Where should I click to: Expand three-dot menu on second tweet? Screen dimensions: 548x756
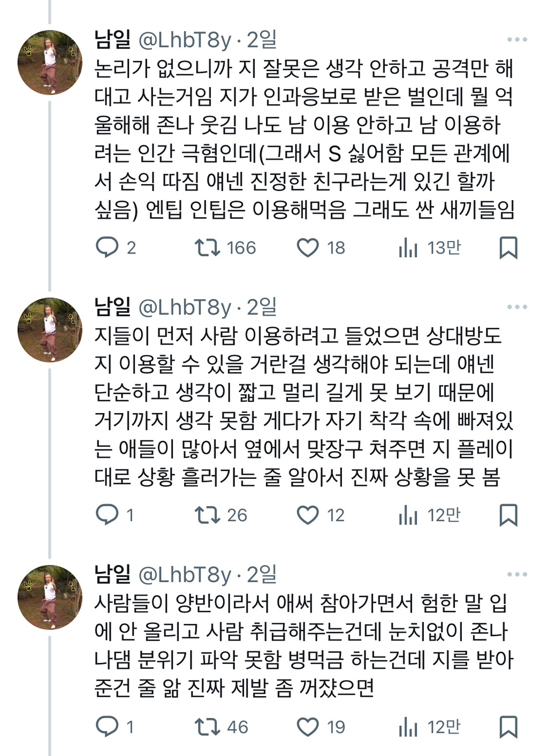[x=517, y=307]
